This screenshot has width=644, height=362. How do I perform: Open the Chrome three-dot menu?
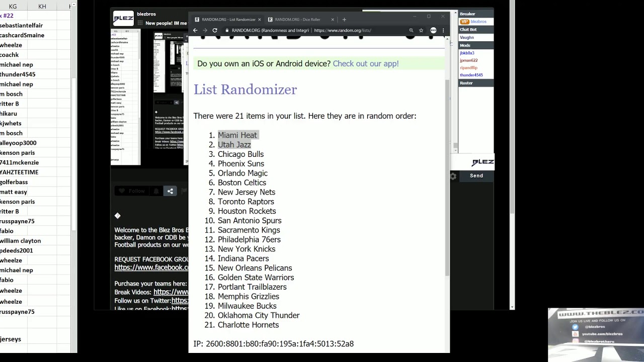click(x=443, y=30)
